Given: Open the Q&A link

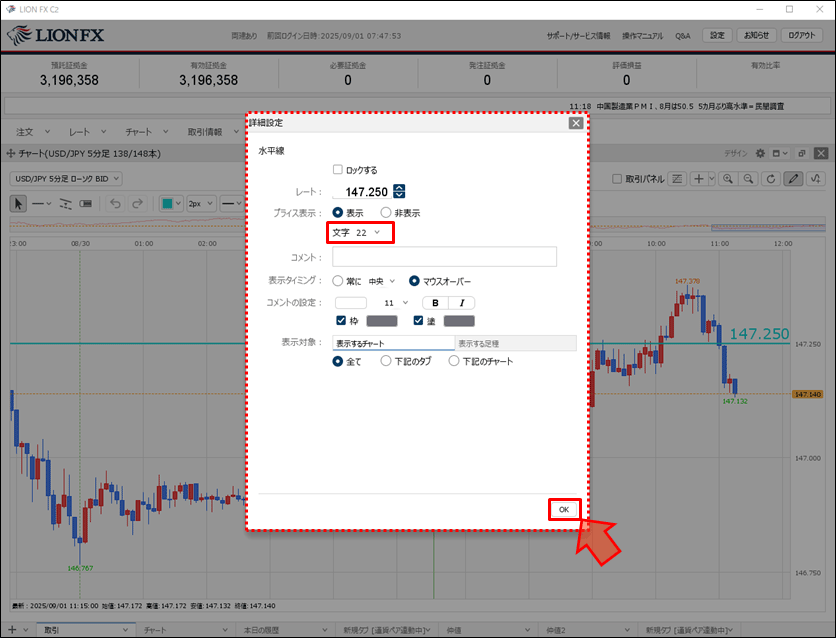Looking at the screenshot, I should (x=682, y=36).
